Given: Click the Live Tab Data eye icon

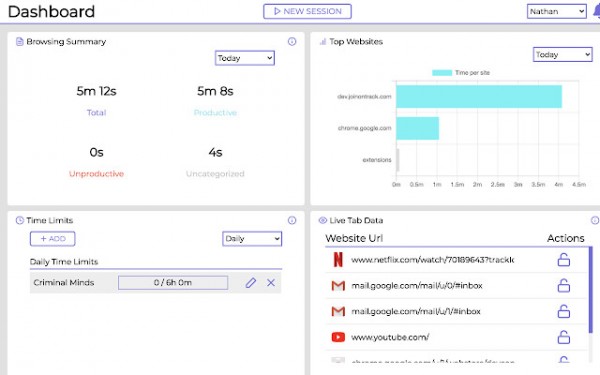Looking at the screenshot, I should 323,220.
